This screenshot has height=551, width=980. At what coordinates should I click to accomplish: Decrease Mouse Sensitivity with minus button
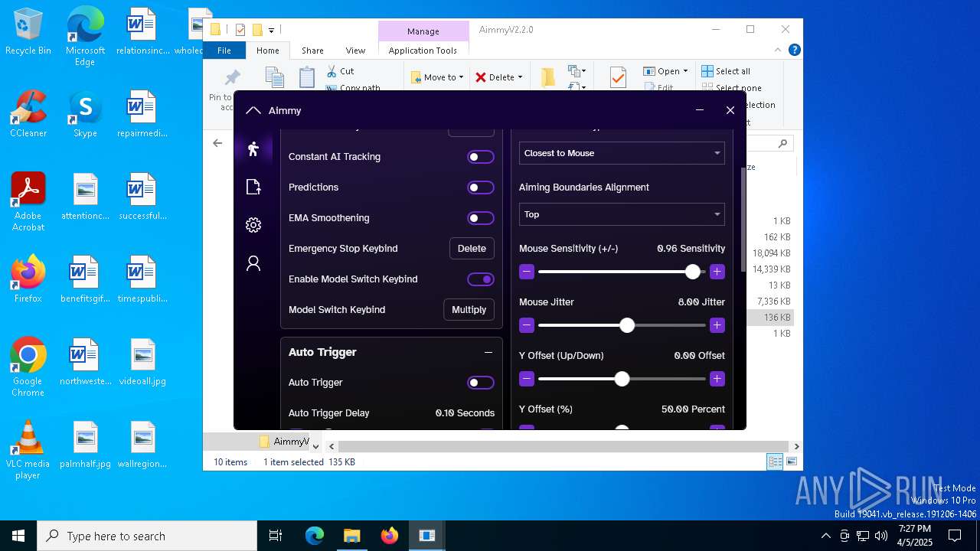click(x=527, y=272)
